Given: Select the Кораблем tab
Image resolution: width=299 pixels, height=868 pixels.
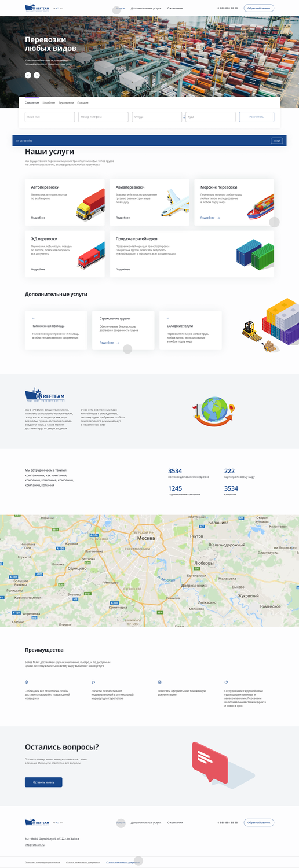Looking at the screenshot, I should [49, 102].
